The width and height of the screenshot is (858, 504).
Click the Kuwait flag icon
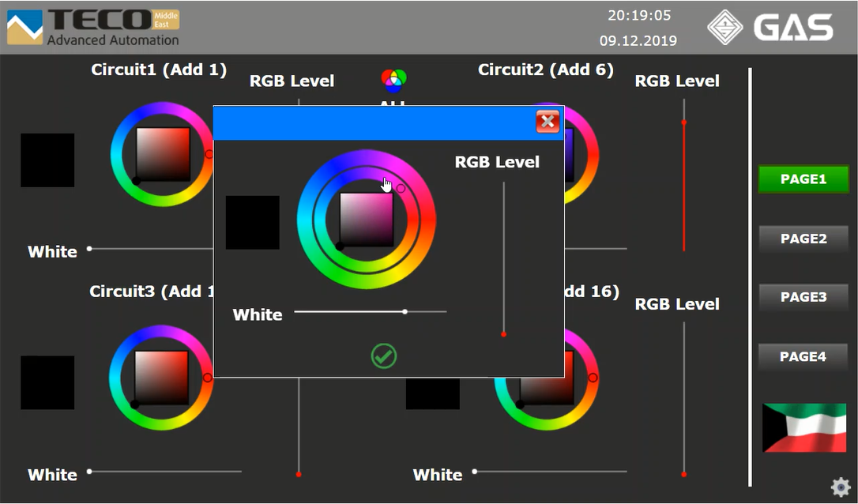point(803,427)
